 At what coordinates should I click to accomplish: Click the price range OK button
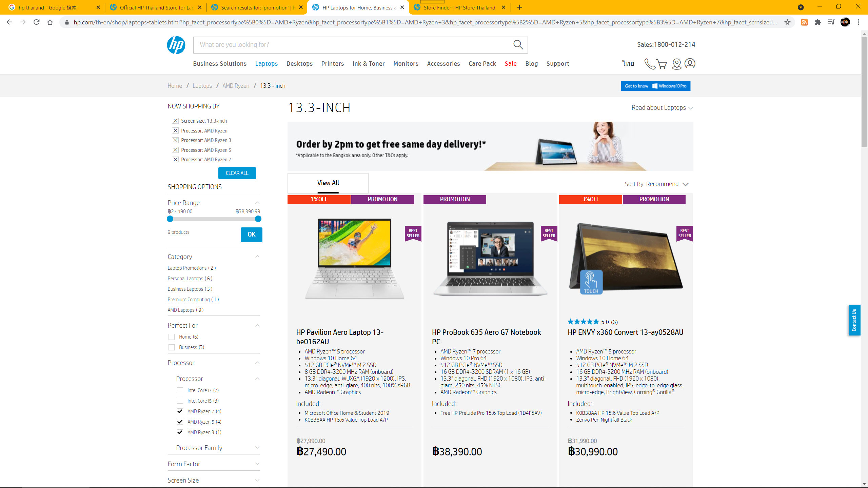pyautogui.click(x=252, y=235)
